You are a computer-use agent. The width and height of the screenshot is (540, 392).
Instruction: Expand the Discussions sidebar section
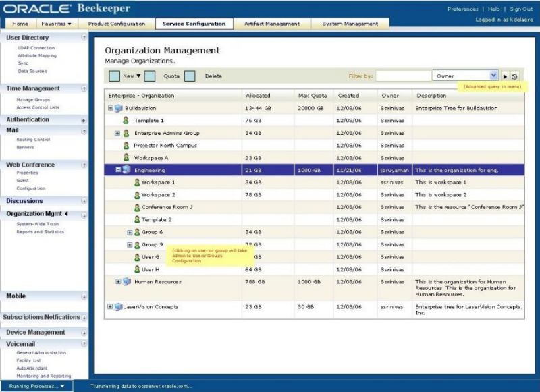[84, 201]
